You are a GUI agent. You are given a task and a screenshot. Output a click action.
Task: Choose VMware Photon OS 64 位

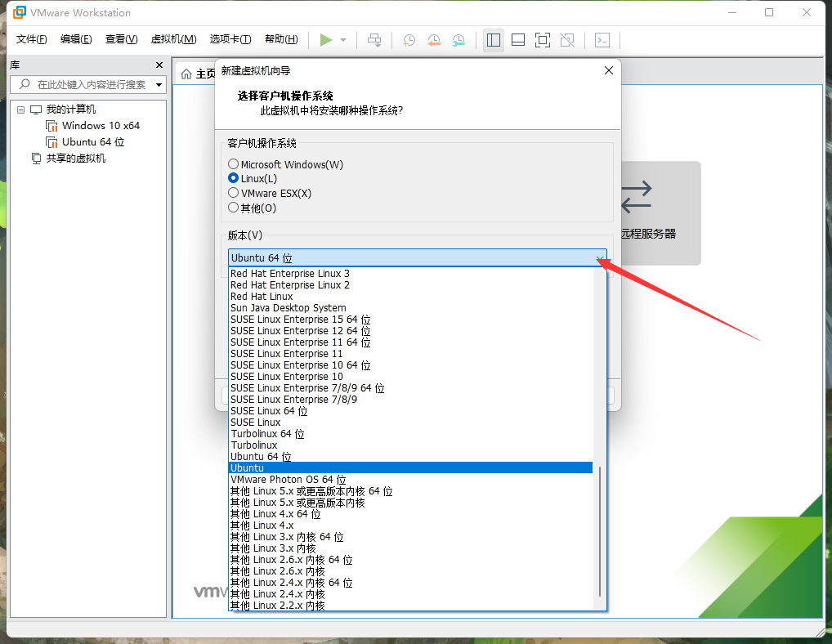pos(411,480)
